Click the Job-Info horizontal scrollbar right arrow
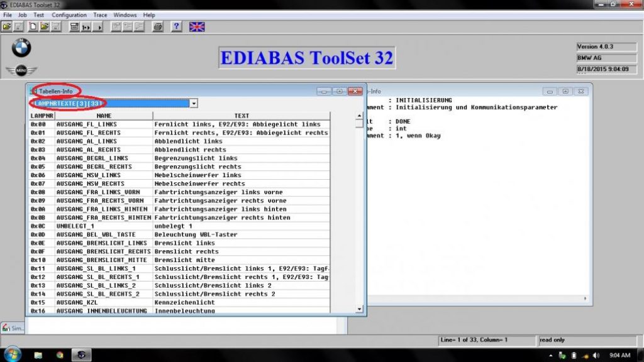 point(586,299)
